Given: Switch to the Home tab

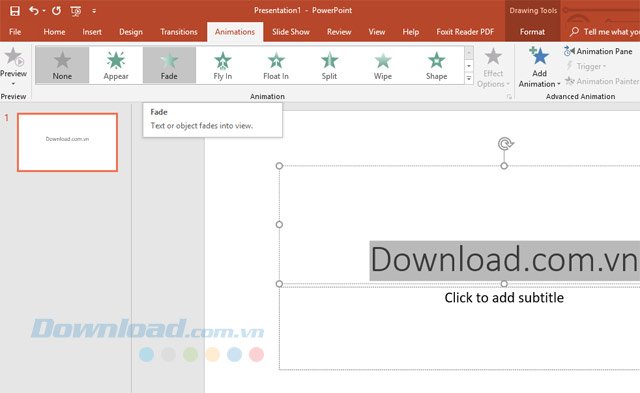Looking at the screenshot, I should point(54,32).
